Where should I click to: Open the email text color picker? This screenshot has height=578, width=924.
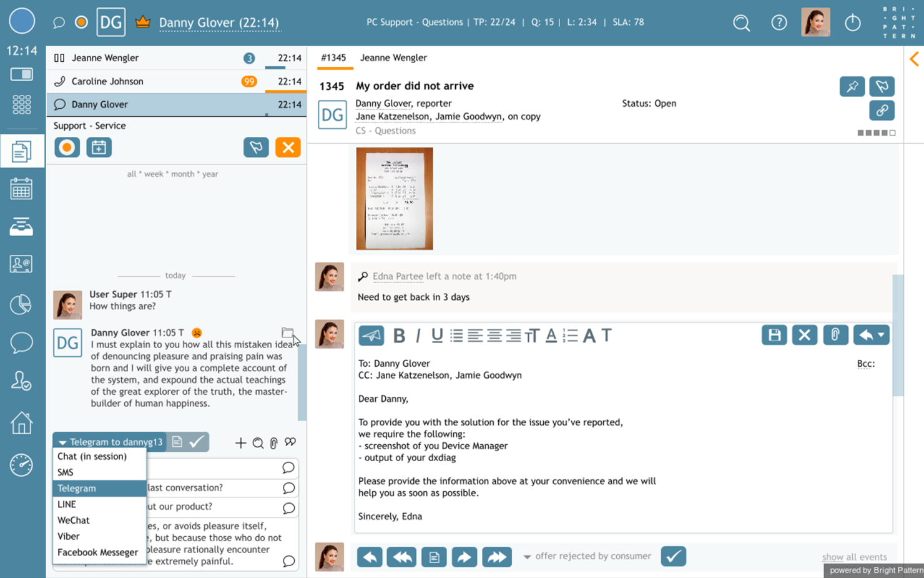pyautogui.click(x=550, y=336)
